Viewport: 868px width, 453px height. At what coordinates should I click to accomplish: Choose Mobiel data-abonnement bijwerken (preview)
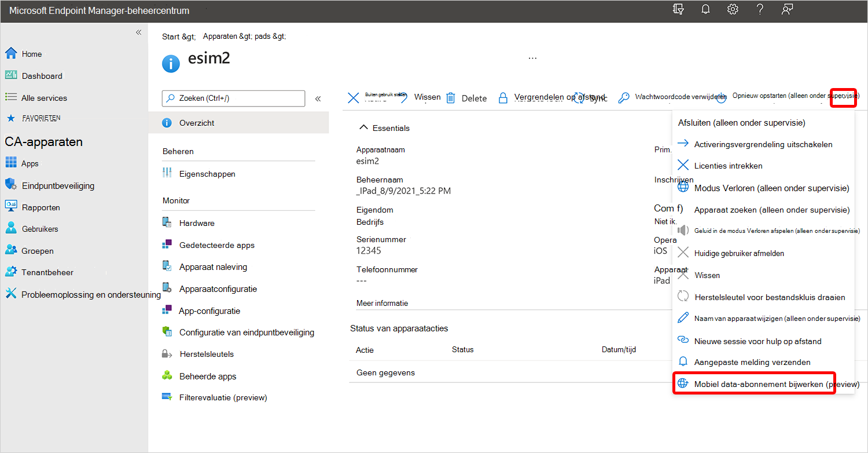pos(777,384)
